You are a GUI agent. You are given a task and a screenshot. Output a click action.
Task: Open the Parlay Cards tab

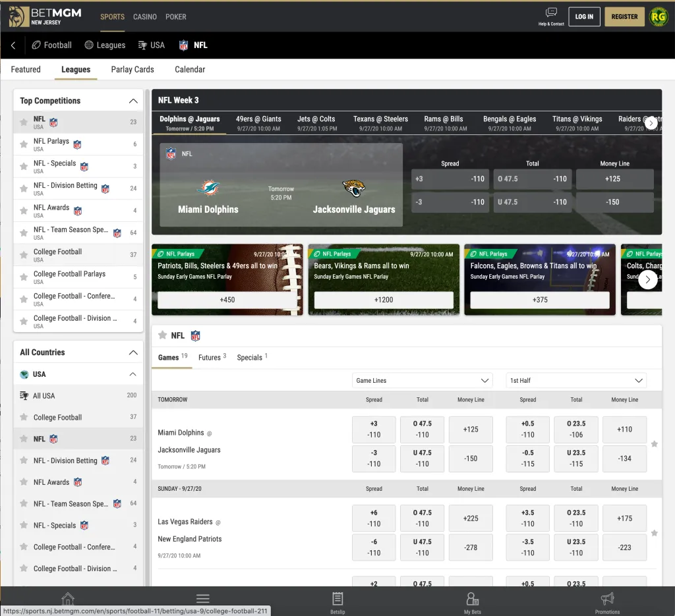(132, 69)
